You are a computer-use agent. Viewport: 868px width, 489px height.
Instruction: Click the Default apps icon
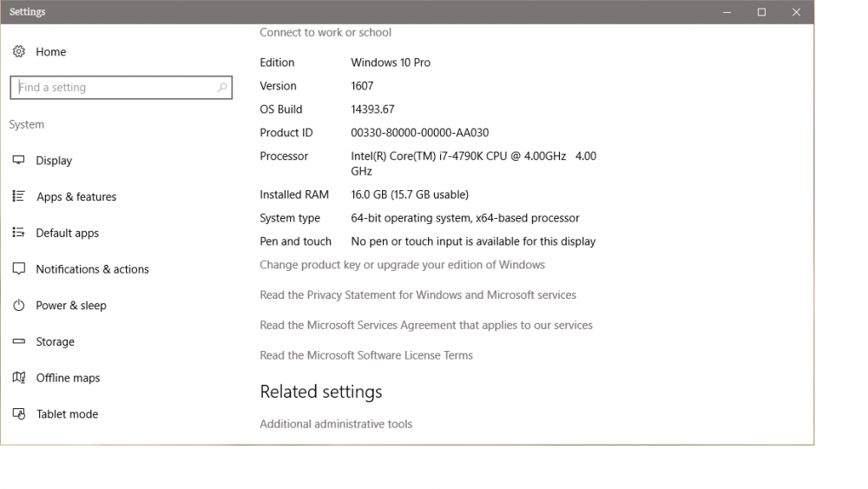18,233
